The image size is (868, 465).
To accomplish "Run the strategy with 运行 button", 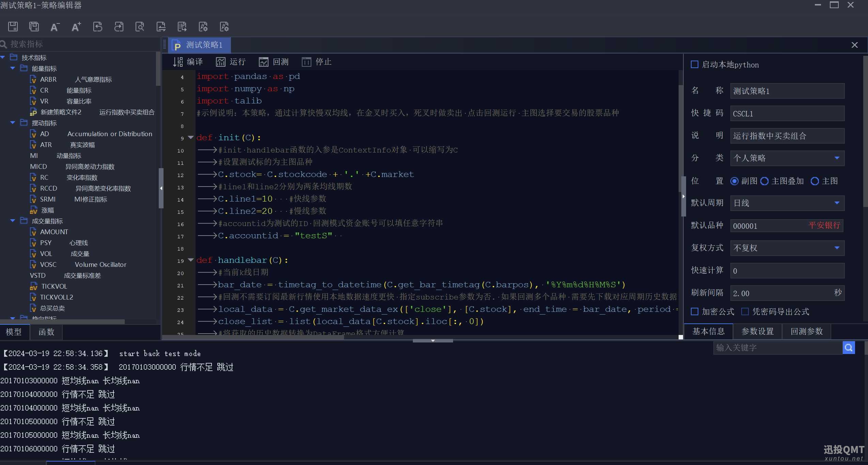I will (231, 62).
